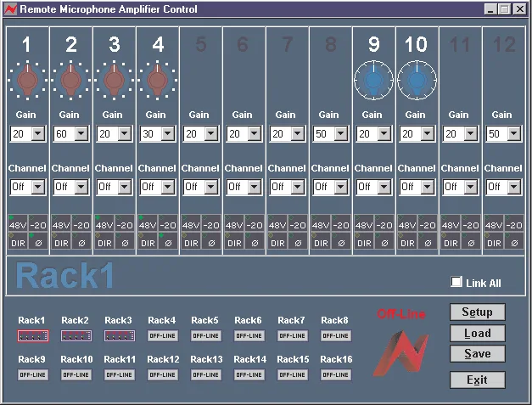The height and width of the screenshot is (405, 532).
Task: Click the channel 10 number heading
Action: tap(417, 44)
